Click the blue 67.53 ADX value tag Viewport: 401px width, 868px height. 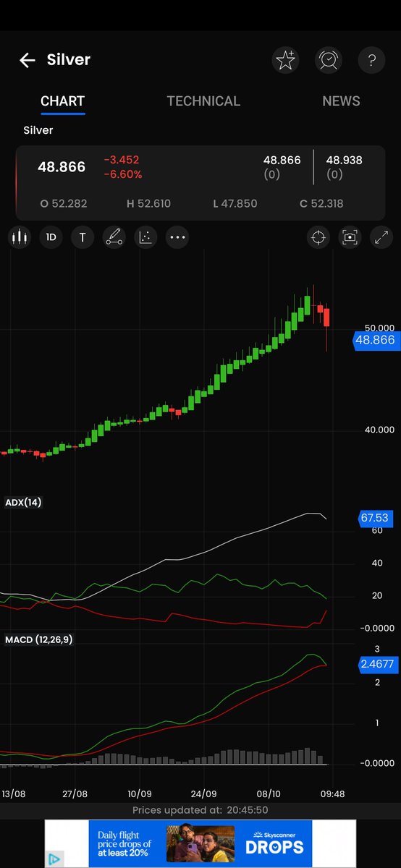click(x=374, y=518)
